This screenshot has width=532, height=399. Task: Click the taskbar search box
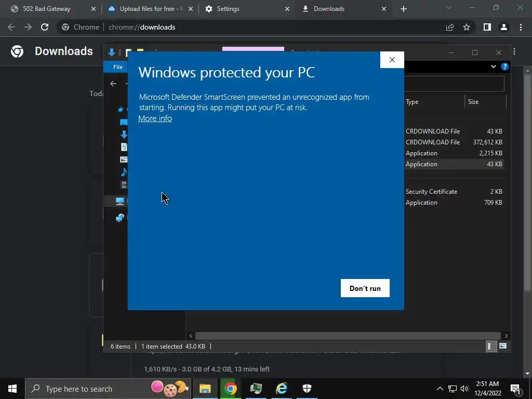[x=108, y=389]
